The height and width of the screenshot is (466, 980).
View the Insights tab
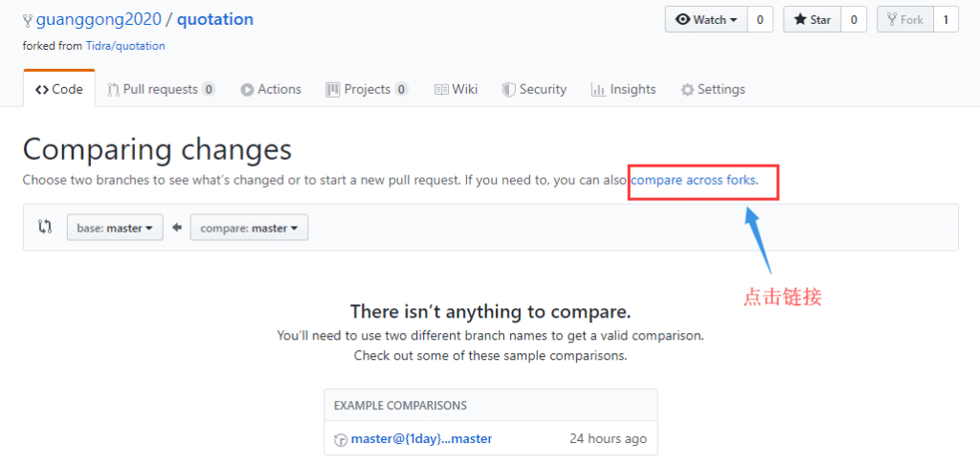[623, 89]
